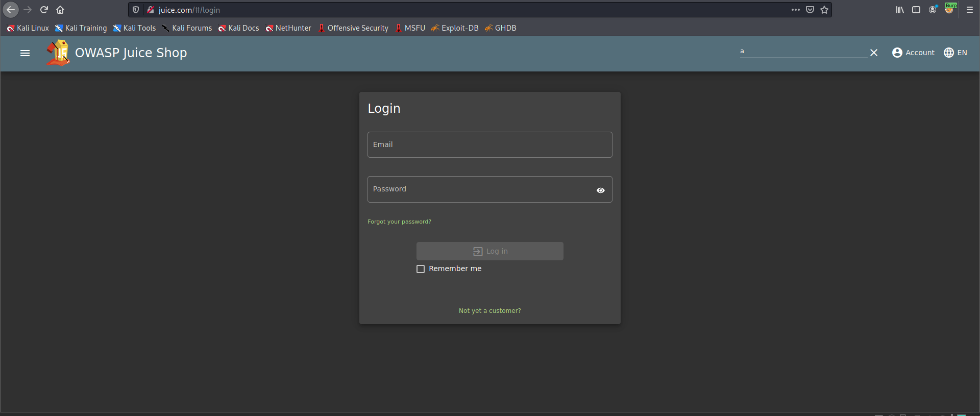Screen dimensions: 980x416
Task: Open the Firefox hamburger menu
Action: (970, 10)
